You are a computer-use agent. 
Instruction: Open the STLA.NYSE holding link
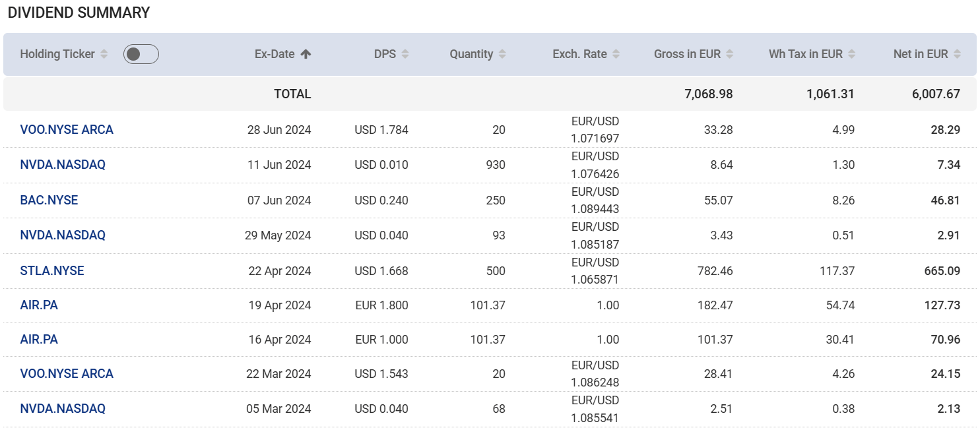[x=52, y=271]
